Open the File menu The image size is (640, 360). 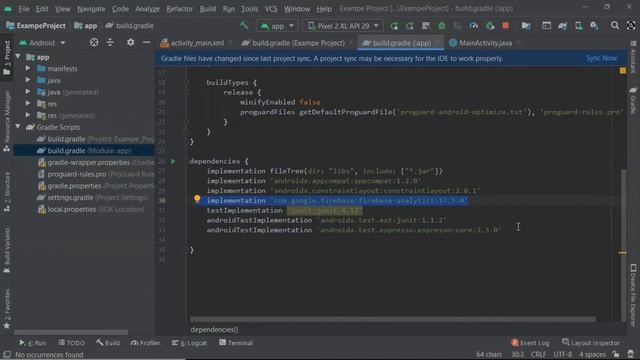(x=24, y=9)
